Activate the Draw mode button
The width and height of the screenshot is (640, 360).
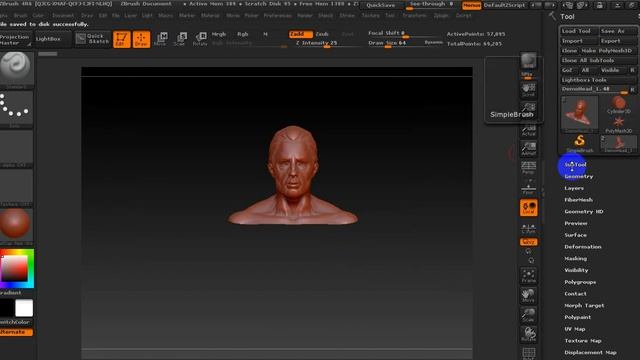[x=141, y=39]
